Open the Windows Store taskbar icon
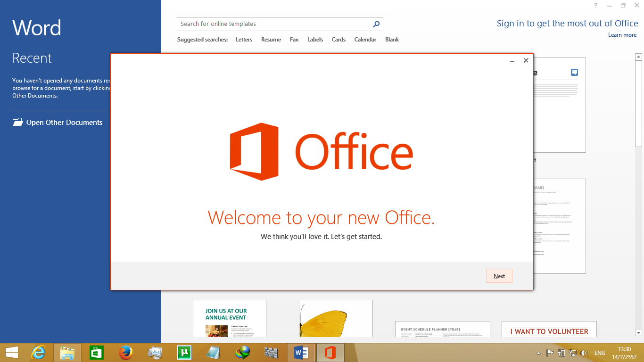Viewport: 644px width, 362px height. (97, 353)
